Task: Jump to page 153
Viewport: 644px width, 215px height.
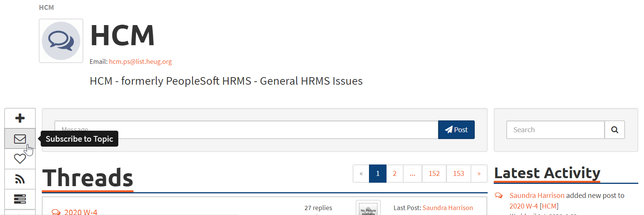Action: pos(458,174)
